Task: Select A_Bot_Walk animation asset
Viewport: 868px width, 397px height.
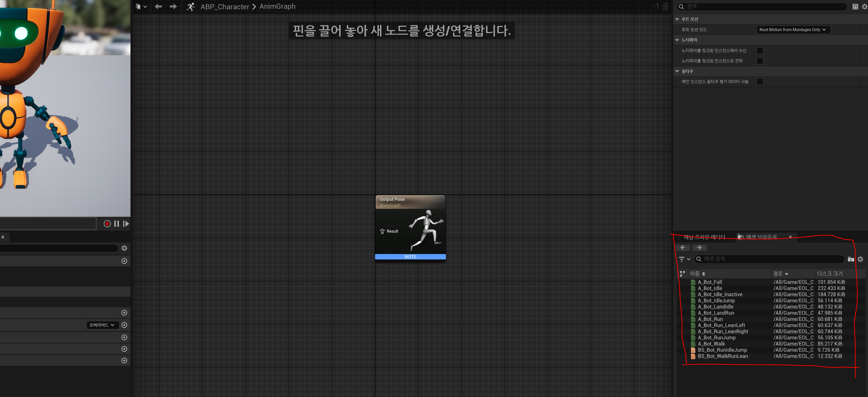Action: pos(711,344)
